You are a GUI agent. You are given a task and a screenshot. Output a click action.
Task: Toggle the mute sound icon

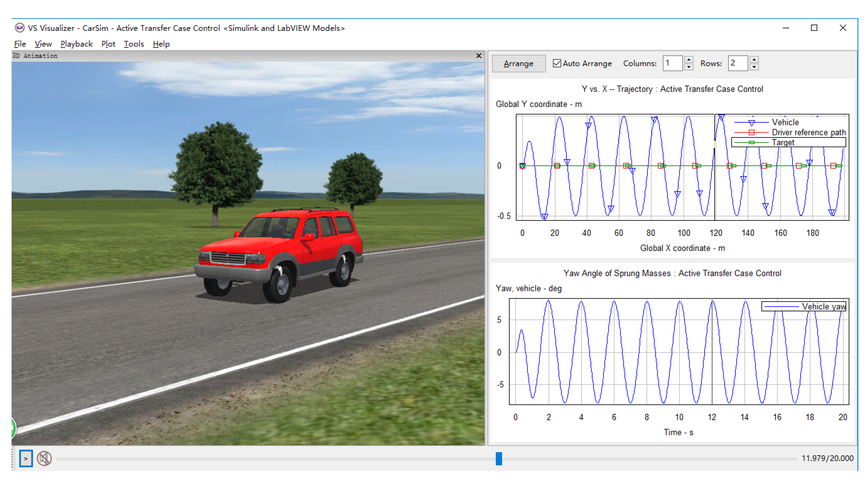click(x=44, y=458)
